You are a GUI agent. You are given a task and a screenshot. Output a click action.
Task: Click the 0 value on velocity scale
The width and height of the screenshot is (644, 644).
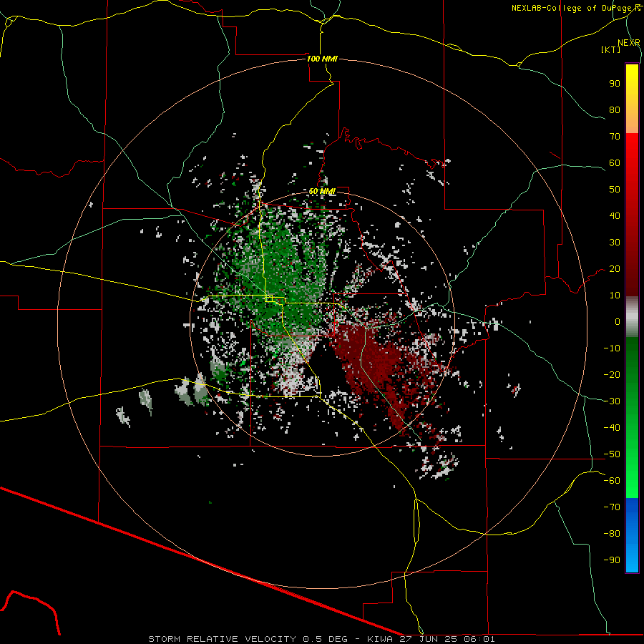(618, 321)
